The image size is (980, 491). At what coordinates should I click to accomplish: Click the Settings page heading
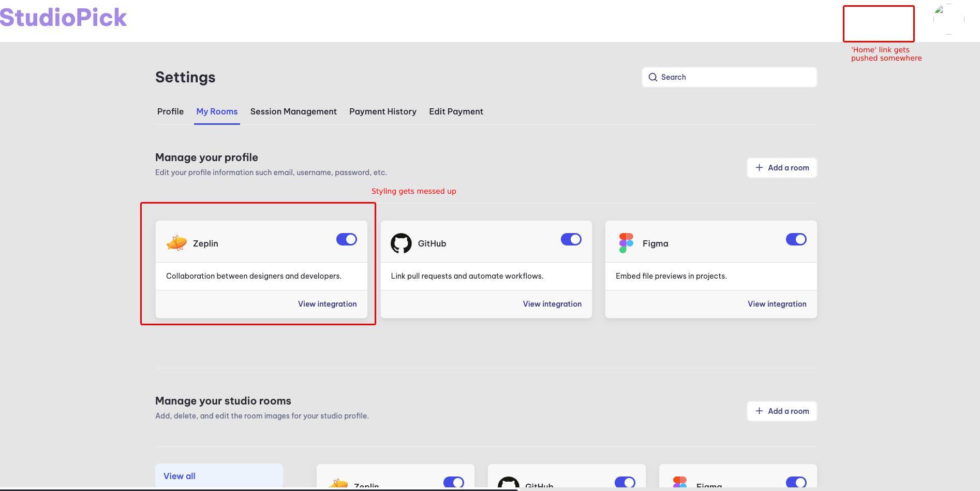185,77
